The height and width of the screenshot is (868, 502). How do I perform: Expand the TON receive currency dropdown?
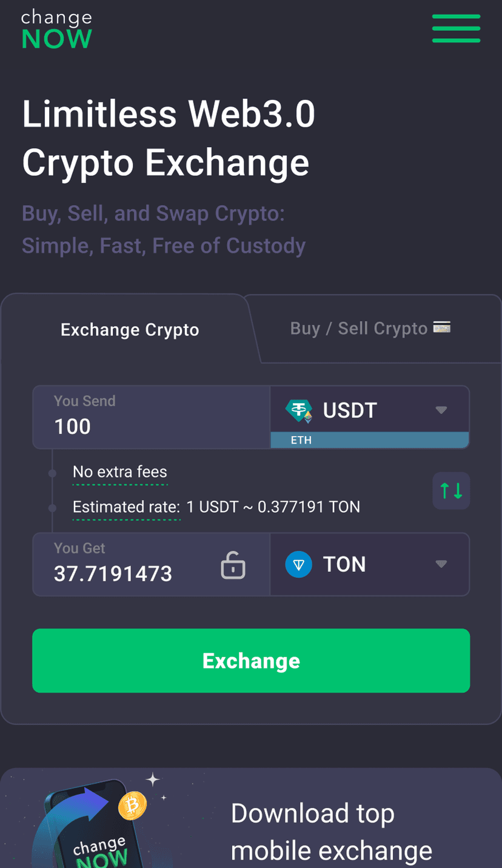click(441, 564)
